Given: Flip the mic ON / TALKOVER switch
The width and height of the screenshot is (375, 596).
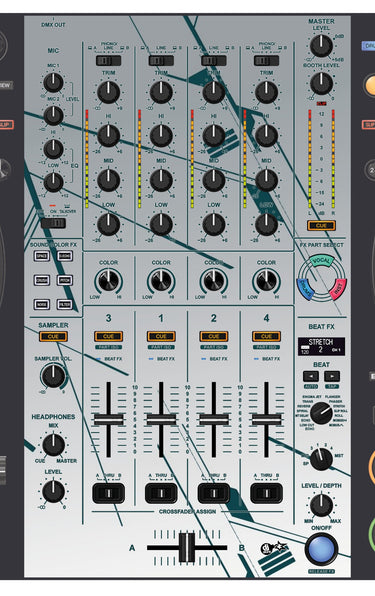Looking at the screenshot, I should click(53, 223).
